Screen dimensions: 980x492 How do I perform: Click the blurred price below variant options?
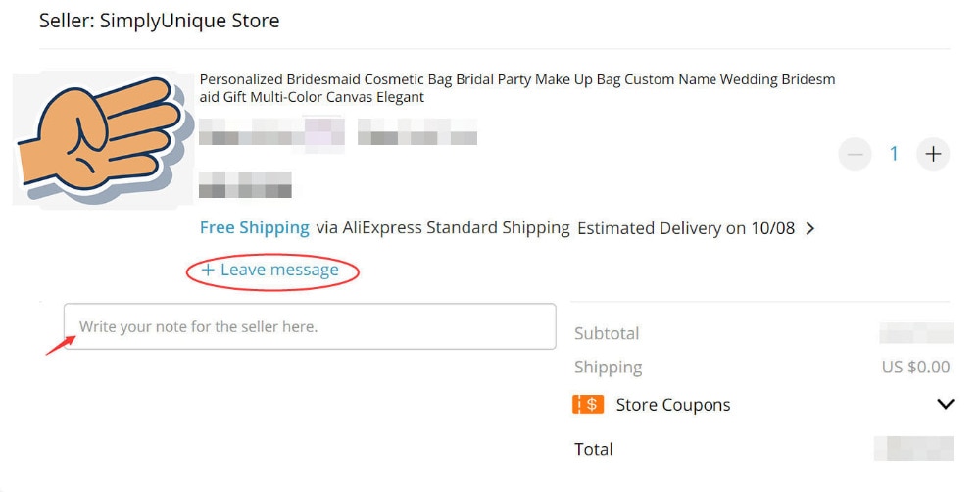click(245, 184)
